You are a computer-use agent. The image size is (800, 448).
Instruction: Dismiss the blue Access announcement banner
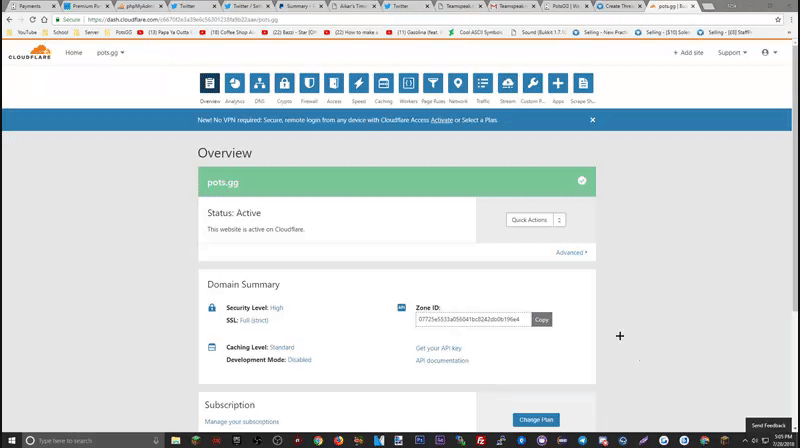[592, 120]
